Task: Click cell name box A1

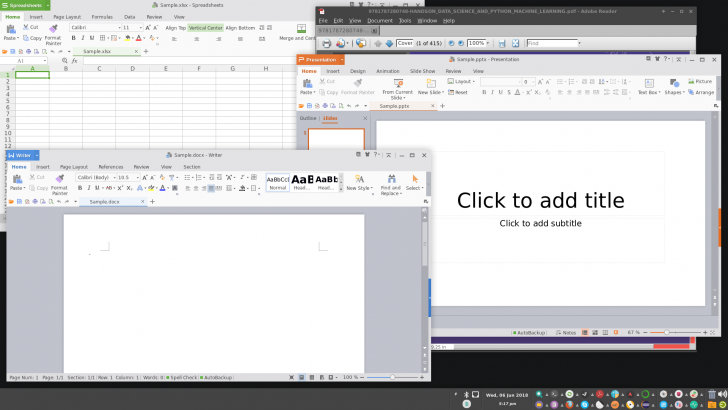Action: 24,61
